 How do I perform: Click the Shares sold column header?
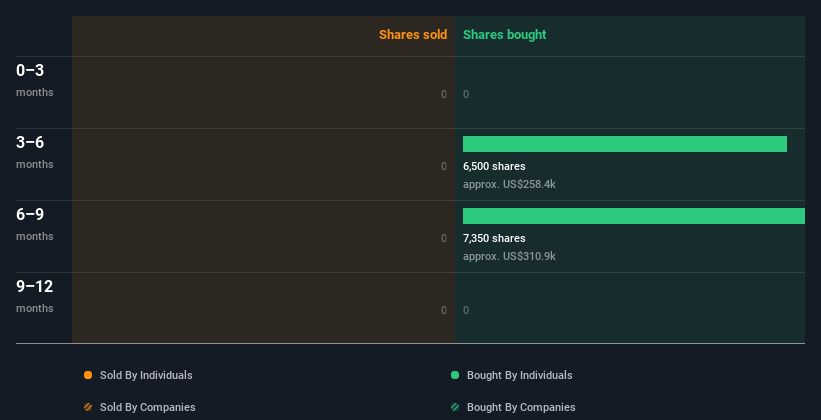pyautogui.click(x=413, y=35)
